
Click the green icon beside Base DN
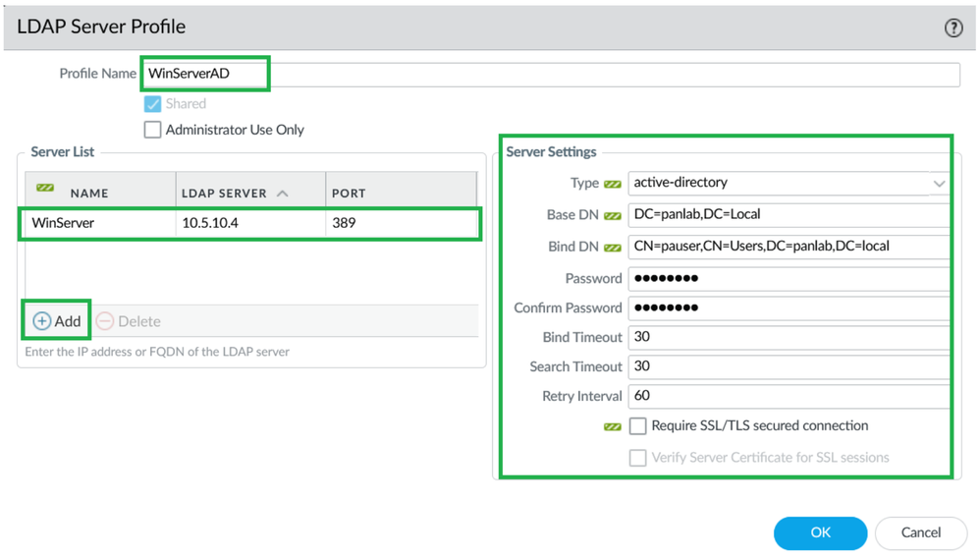pyautogui.click(x=613, y=215)
